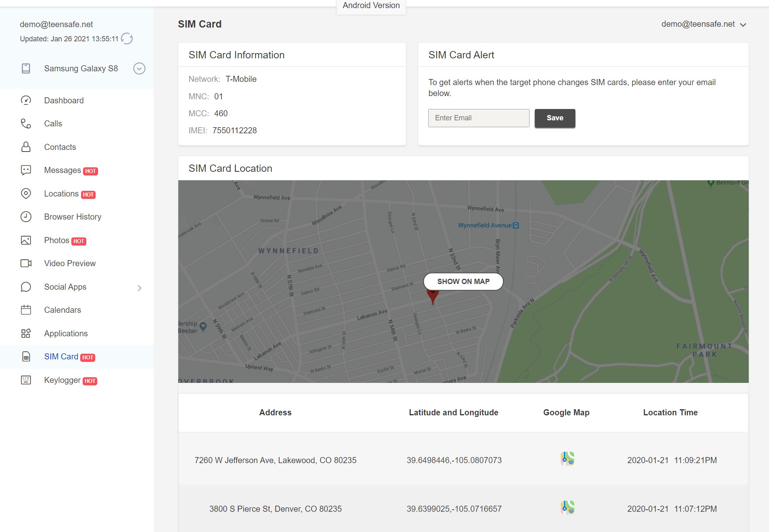Click the Locations pin icon in sidebar
The image size is (769, 532).
[26, 194]
